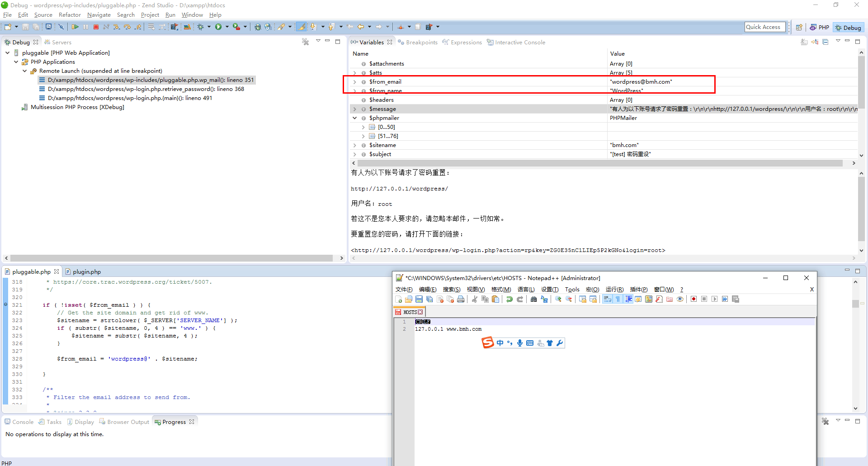Click Maximize button of the Debug view
The width and height of the screenshot is (868, 466).
tap(338, 41)
